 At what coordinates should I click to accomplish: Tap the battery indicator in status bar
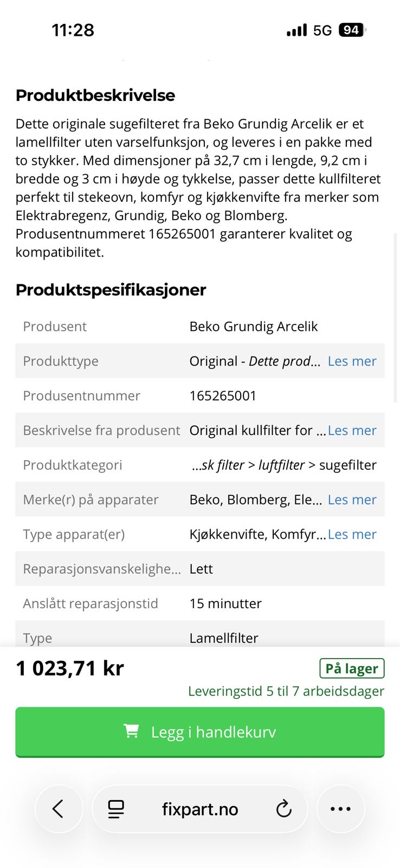[352, 30]
